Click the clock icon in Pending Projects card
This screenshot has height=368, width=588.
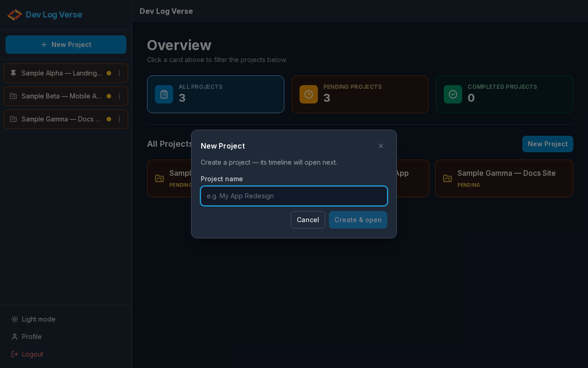pyautogui.click(x=309, y=94)
